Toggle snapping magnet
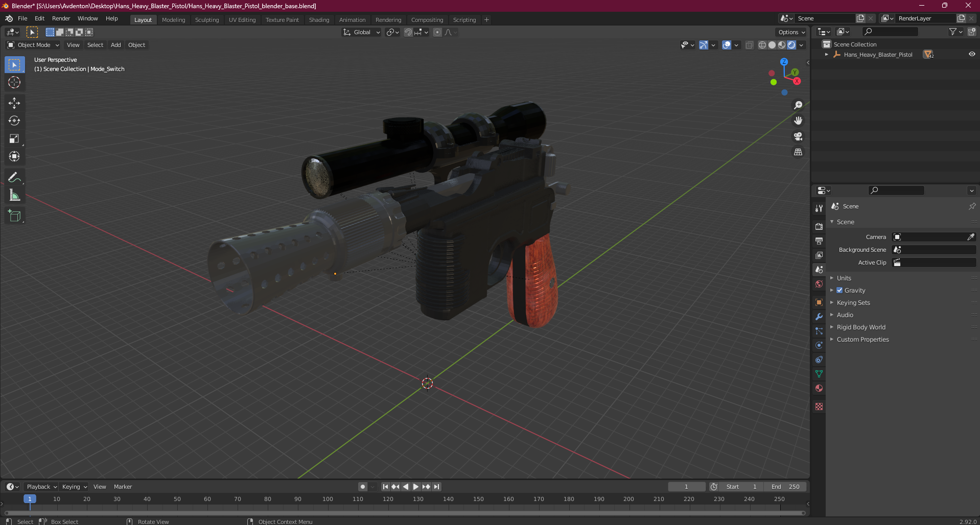This screenshot has width=980, height=525. [x=408, y=32]
